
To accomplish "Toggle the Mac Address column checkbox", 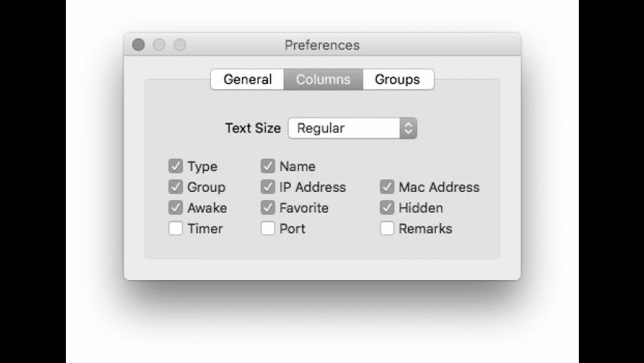I will coord(387,187).
